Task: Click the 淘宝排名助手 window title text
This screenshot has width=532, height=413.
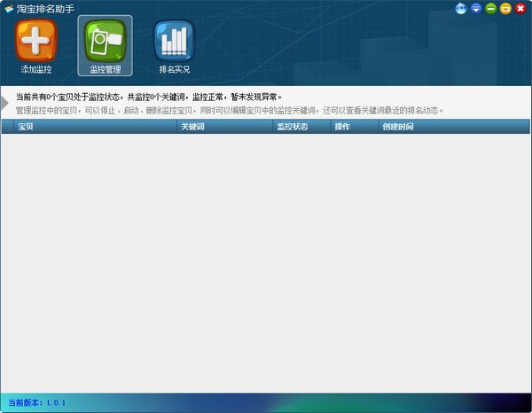Action: click(x=45, y=9)
